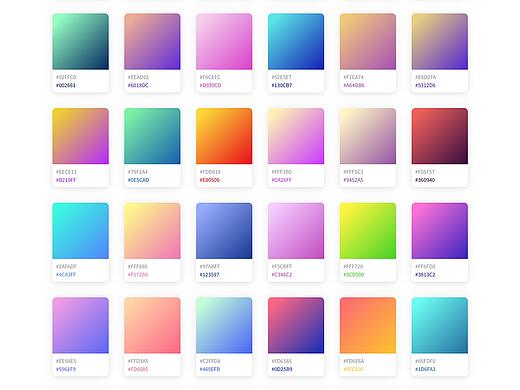This screenshot has height=390, width=520.
Task: Choose the magenta-indigo gradient ending in #3813C2
Action: pyautogui.click(x=440, y=231)
